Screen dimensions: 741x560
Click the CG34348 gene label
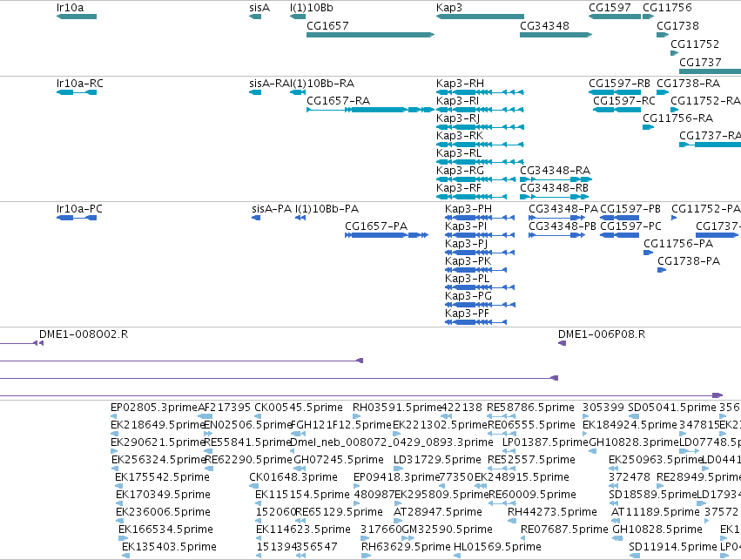click(x=544, y=25)
